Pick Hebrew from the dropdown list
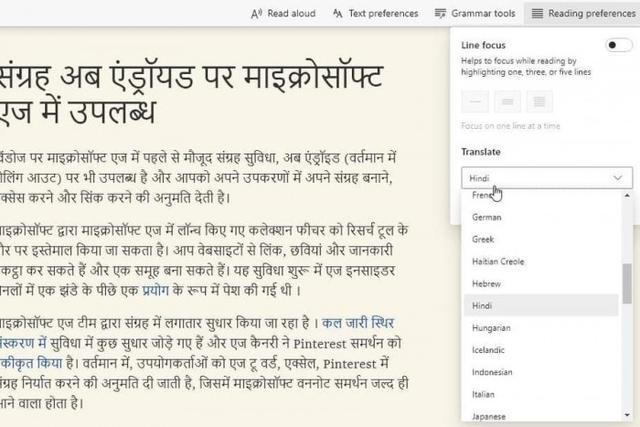This screenshot has width=640, height=427. tap(541, 284)
